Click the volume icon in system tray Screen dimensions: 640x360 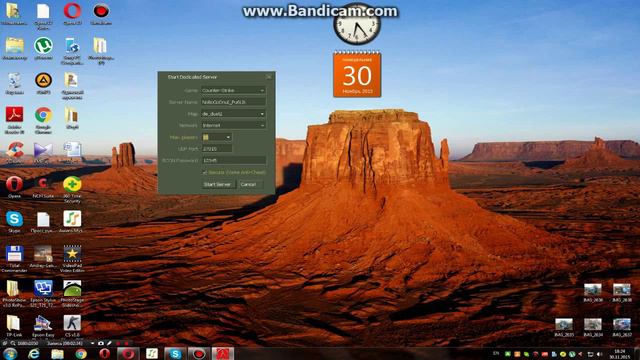pos(599,354)
